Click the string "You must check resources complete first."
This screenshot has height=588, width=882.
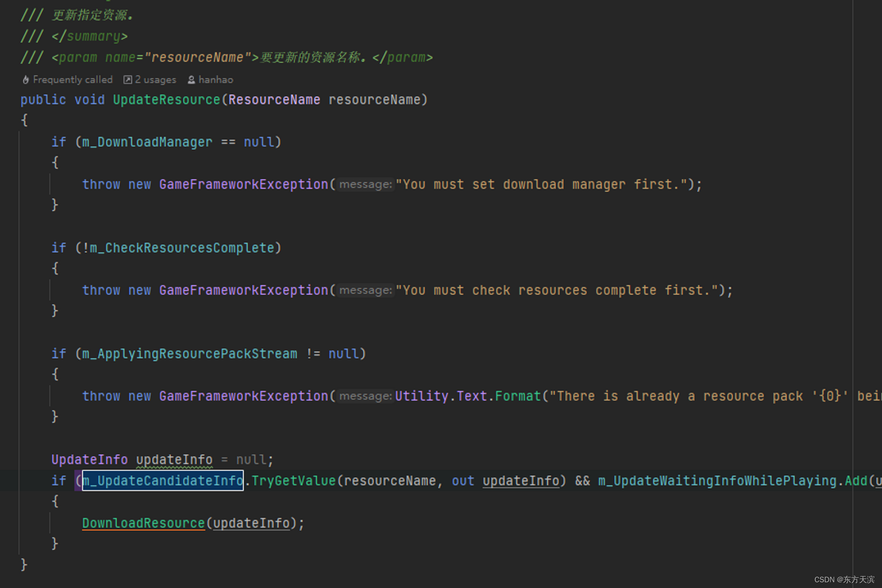tap(557, 290)
